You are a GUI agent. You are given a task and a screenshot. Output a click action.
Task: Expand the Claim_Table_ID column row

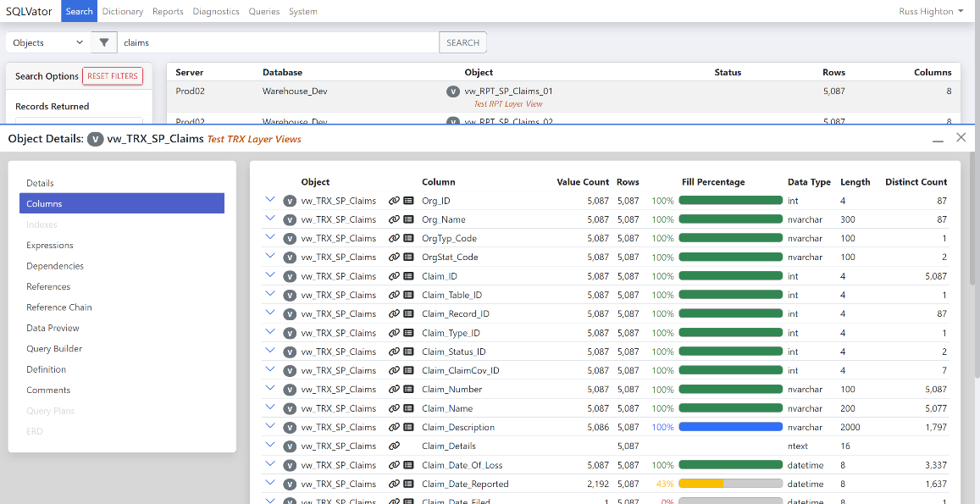(270, 294)
